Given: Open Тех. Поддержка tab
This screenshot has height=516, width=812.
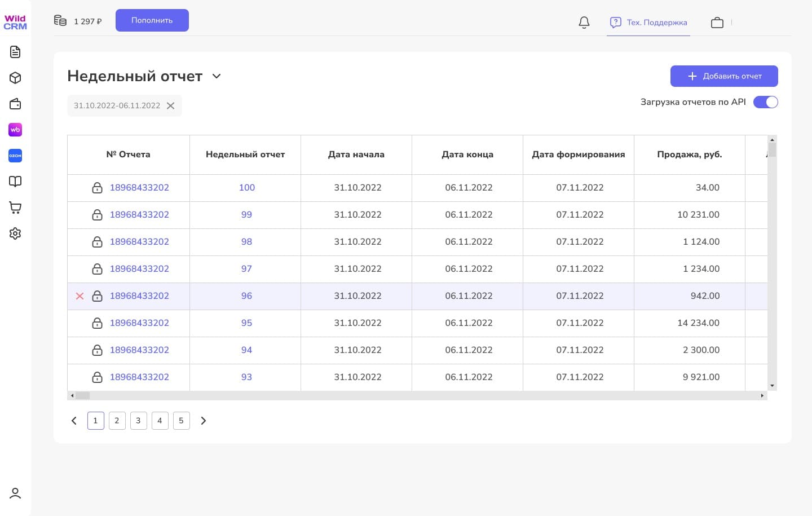Looking at the screenshot, I should [x=648, y=23].
